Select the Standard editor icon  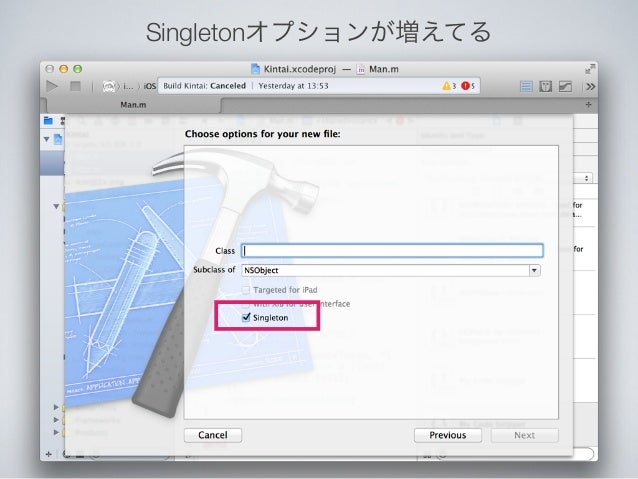[526, 86]
